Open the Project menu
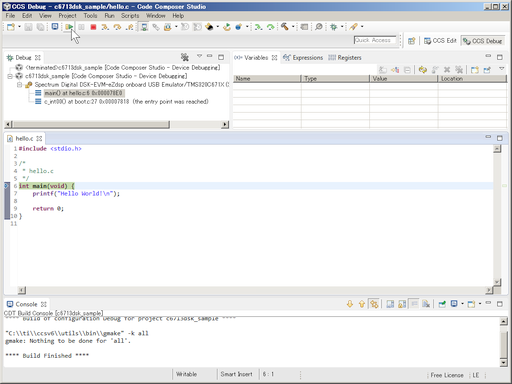 coord(67,16)
